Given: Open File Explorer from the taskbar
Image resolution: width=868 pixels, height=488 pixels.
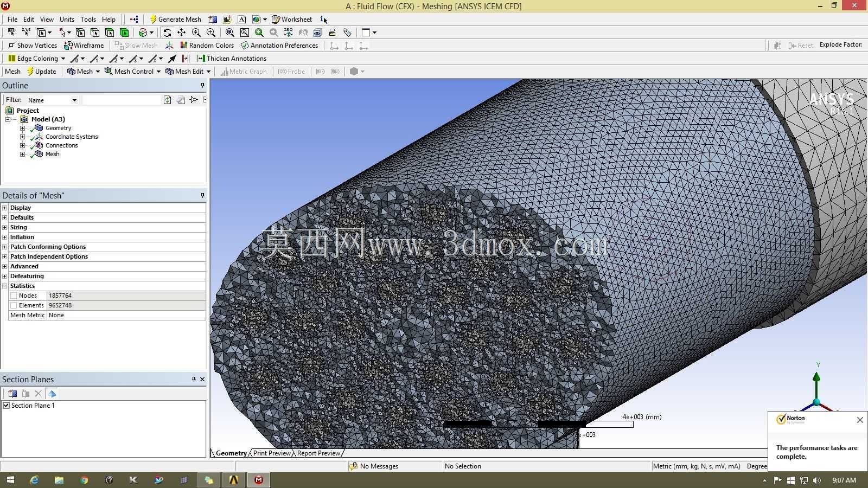Looking at the screenshot, I should click(x=59, y=480).
